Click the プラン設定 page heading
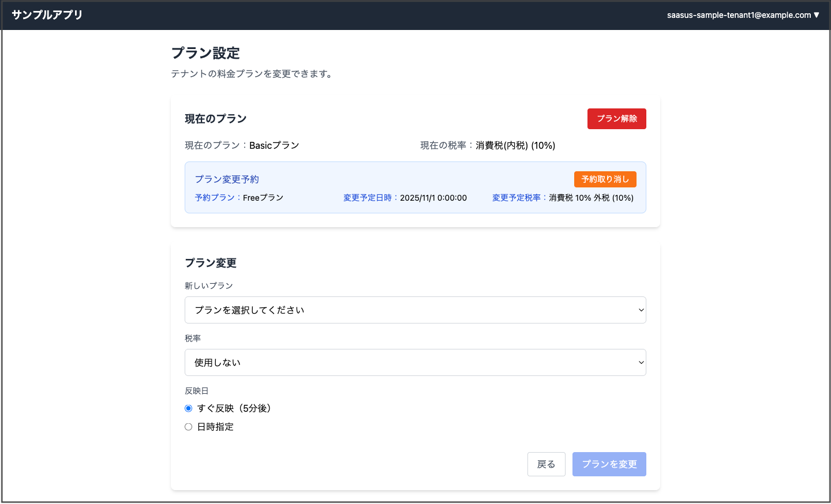This screenshot has height=504, width=831. pos(205,53)
